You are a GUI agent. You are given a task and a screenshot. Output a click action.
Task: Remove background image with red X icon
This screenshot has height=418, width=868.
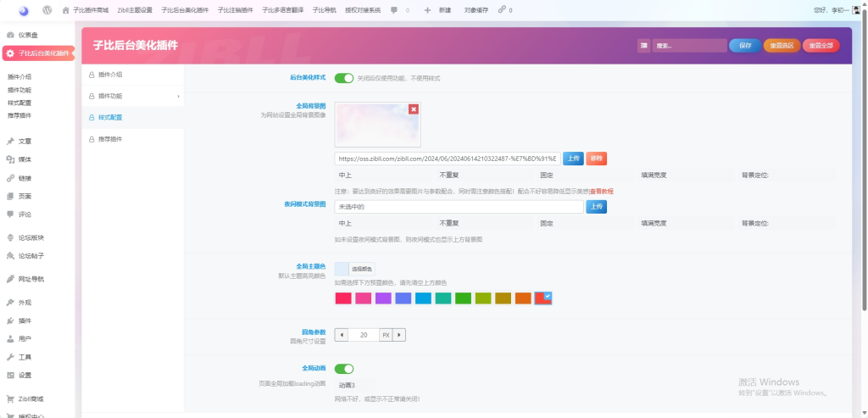(413, 109)
